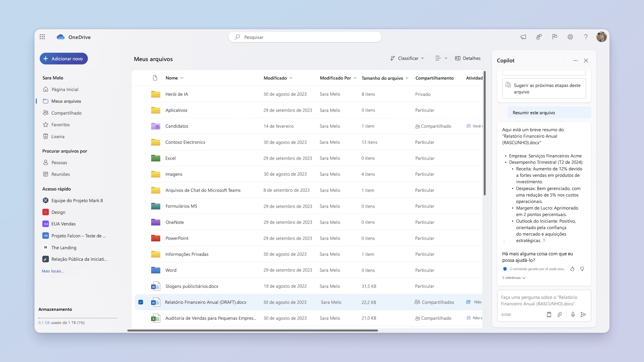The height and width of the screenshot is (362, 644).
Task: Click the Copilot thumbs up icon
Action: coord(572,269)
